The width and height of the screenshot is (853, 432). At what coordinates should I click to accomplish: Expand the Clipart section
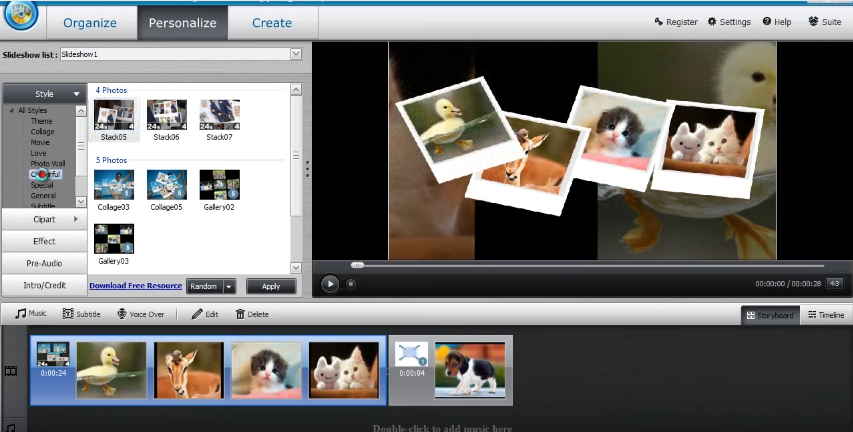click(44, 219)
